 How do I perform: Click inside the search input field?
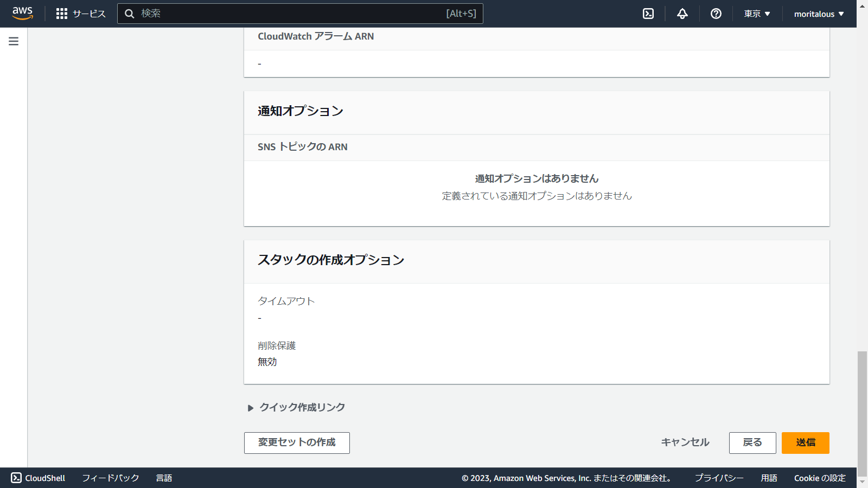pos(298,13)
